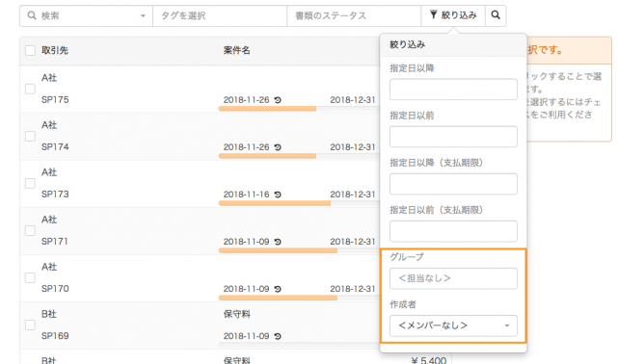Open the 作成者 <メンバーなし> dropdown
Image resolution: width=617 pixels, height=364 pixels.
[x=453, y=325]
